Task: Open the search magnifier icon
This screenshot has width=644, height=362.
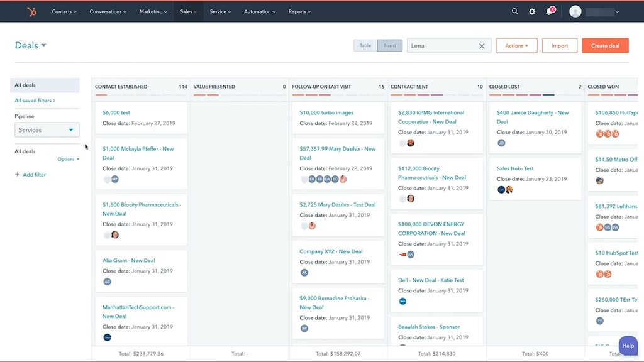Action: pos(514,11)
